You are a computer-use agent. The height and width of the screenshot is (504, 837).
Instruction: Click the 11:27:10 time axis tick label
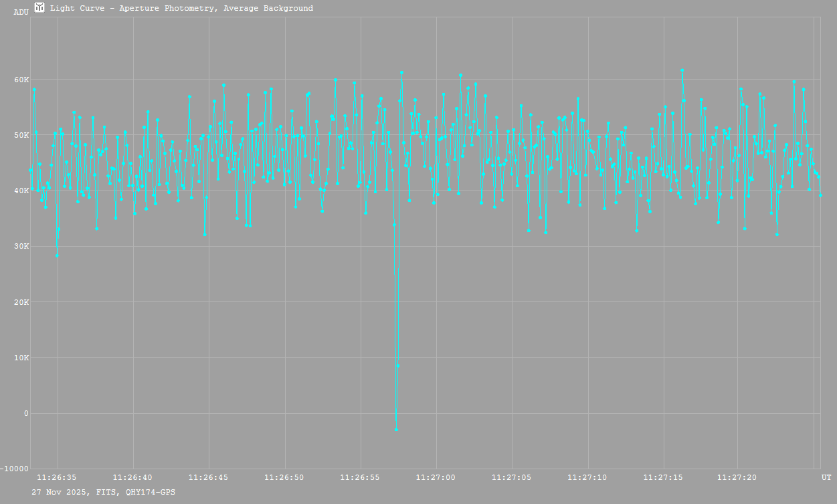pyautogui.click(x=587, y=477)
